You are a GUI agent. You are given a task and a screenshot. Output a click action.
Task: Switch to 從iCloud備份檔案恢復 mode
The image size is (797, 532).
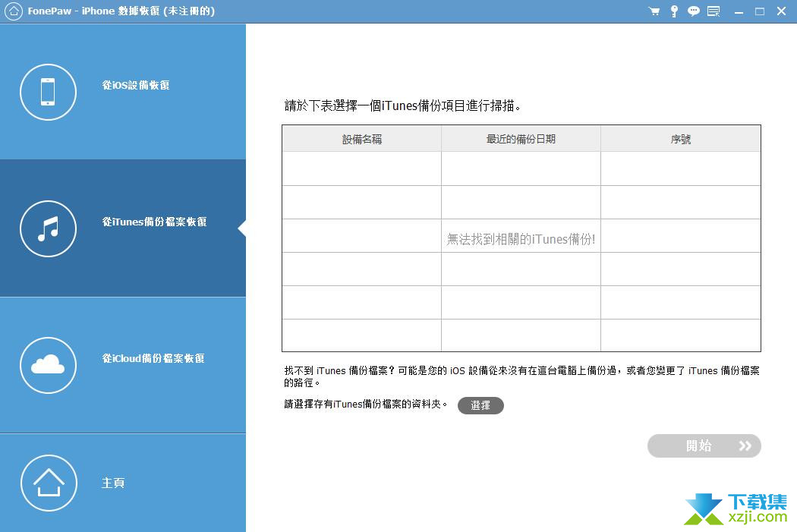[x=123, y=365]
